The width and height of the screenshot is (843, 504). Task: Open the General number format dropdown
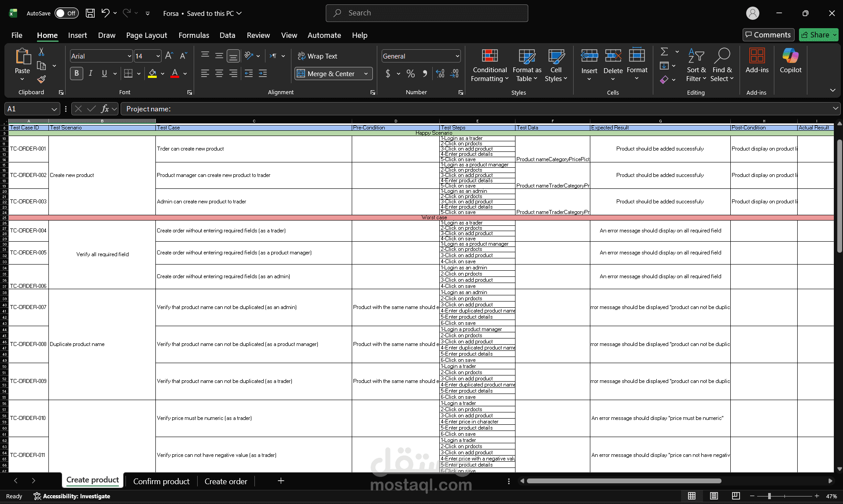457,56
